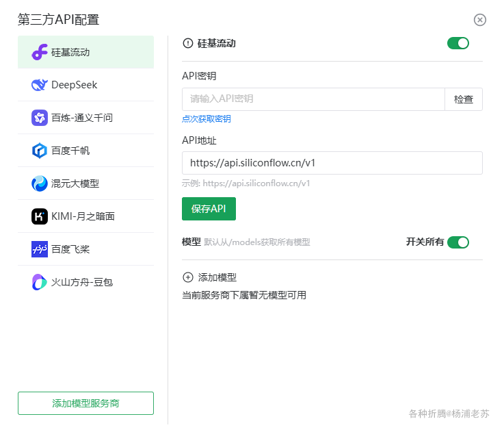This screenshot has width=504, height=432.
Task: Close the 第三方API配置 dialog
Action: [x=479, y=20]
